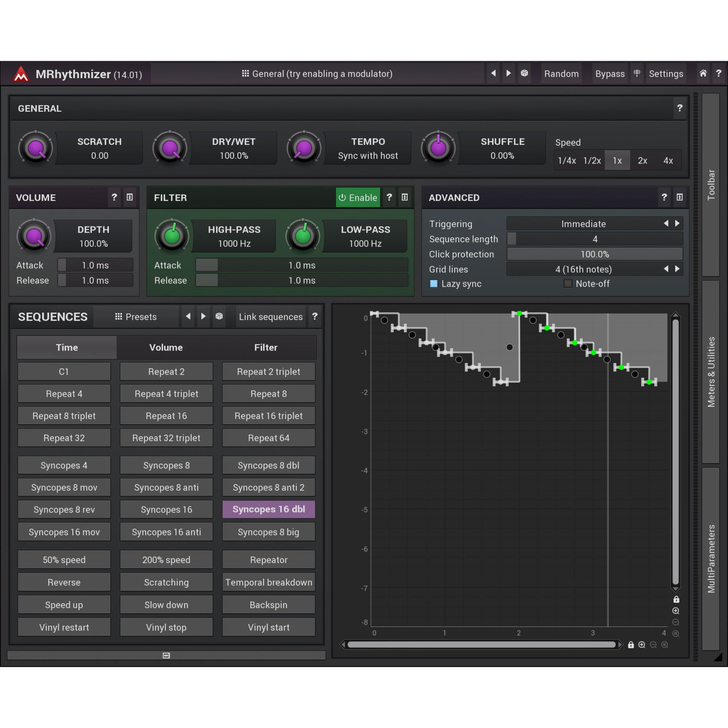Choose the Vinyl stop sequence
This screenshot has width=728, height=728.
tap(166, 628)
